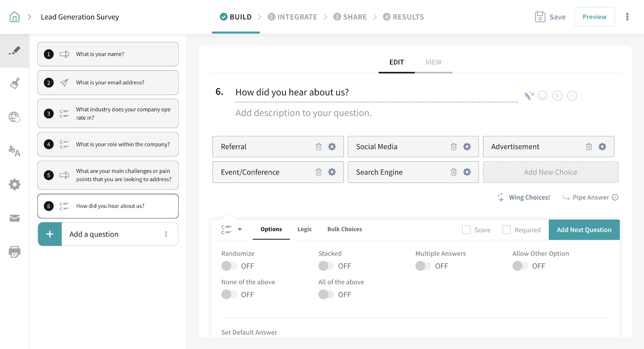Screen dimensions: 644x349
Task: Click the home icon in the breadcrumb
Action: coord(14,17)
